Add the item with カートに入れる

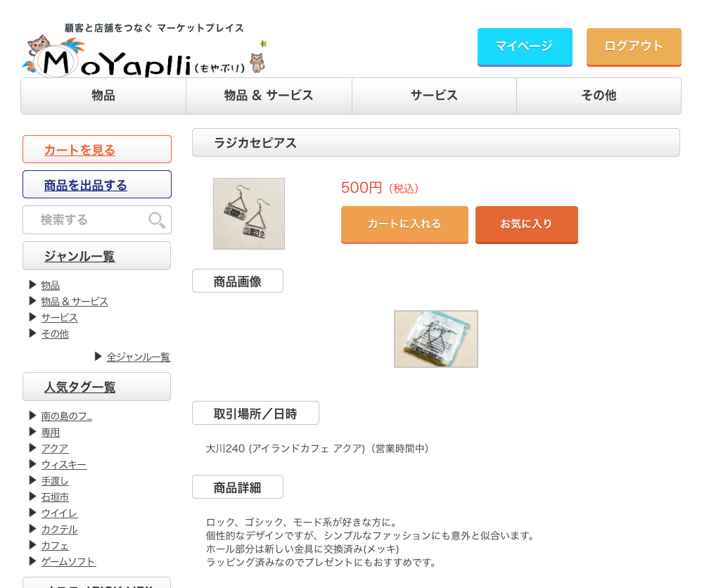coord(404,224)
